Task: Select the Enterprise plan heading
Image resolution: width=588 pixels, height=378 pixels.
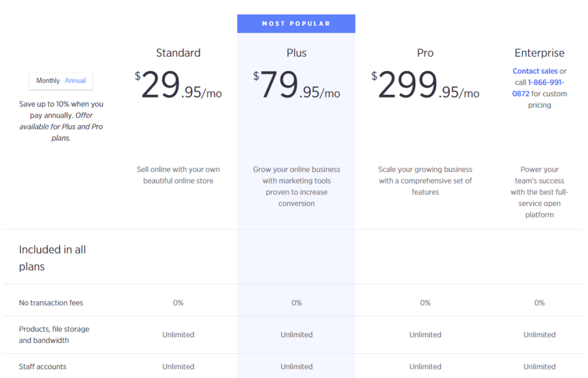Action: [539, 53]
